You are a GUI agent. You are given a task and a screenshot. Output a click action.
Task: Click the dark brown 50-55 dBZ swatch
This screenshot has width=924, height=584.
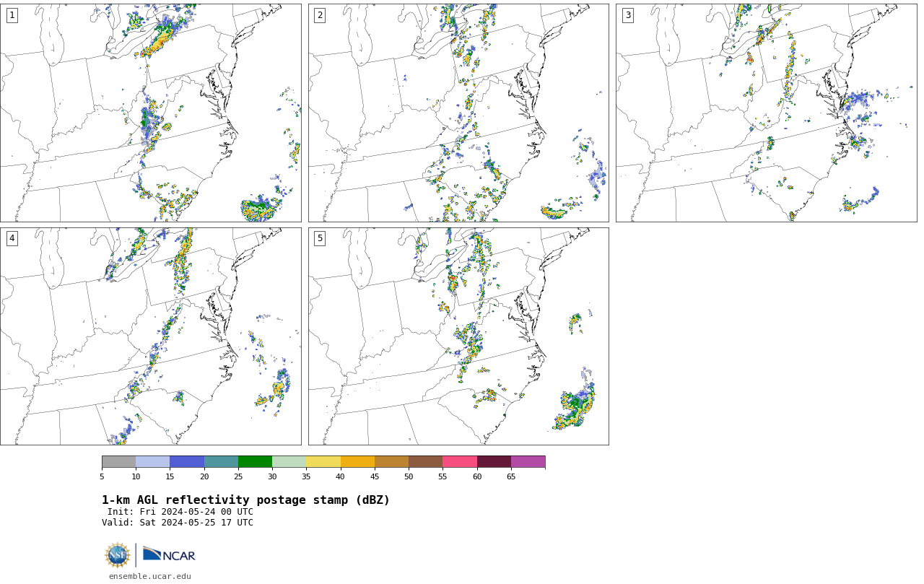[x=425, y=462]
